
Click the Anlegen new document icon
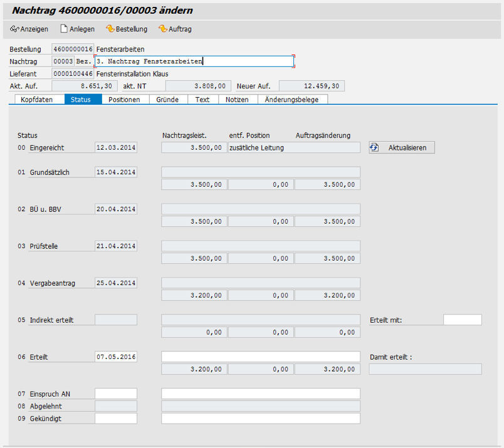(x=63, y=29)
